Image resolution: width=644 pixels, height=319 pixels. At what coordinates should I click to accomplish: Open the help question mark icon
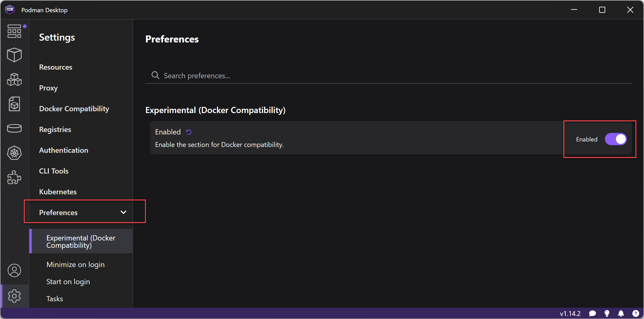635,313
